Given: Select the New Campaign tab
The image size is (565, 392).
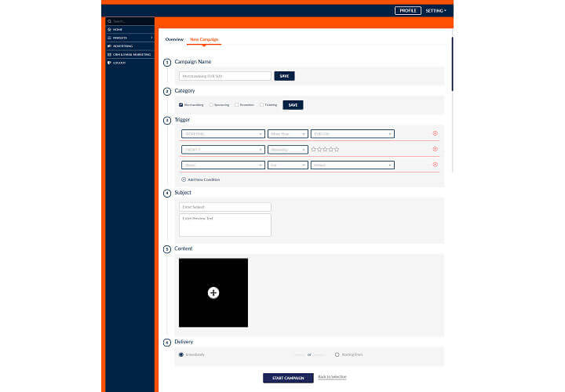Looking at the screenshot, I should (x=204, y=39).
